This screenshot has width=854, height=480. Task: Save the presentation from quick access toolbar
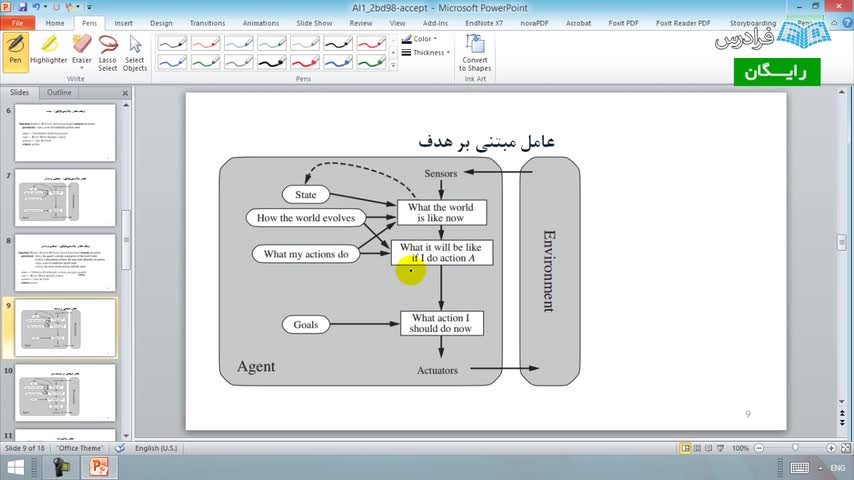tap(22, 7)
